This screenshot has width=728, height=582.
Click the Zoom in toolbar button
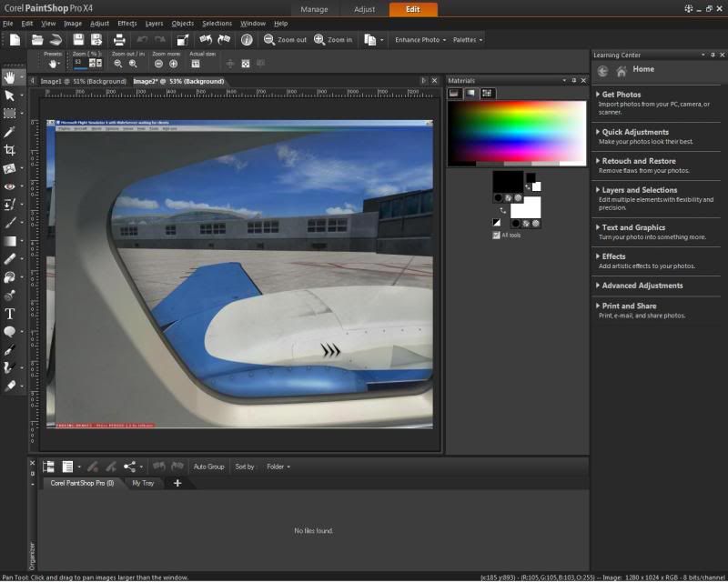(x=333, y=40)
